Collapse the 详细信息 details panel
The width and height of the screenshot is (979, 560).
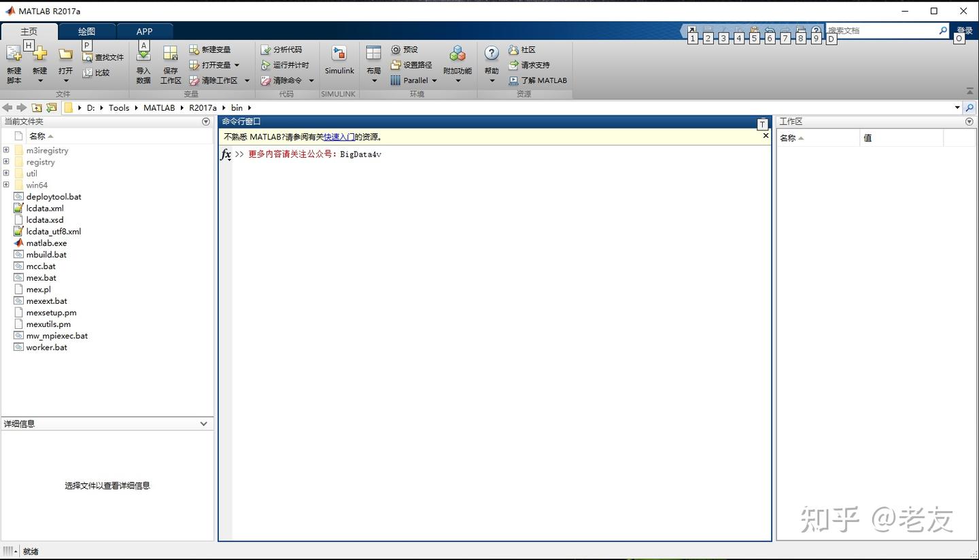(x=203, y=423)
